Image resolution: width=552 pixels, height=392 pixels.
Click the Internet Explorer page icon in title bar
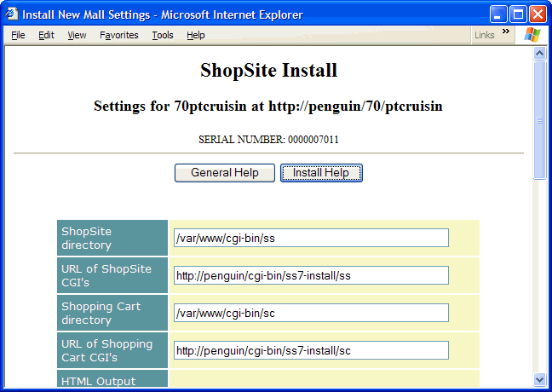click(x=11, y=14)
